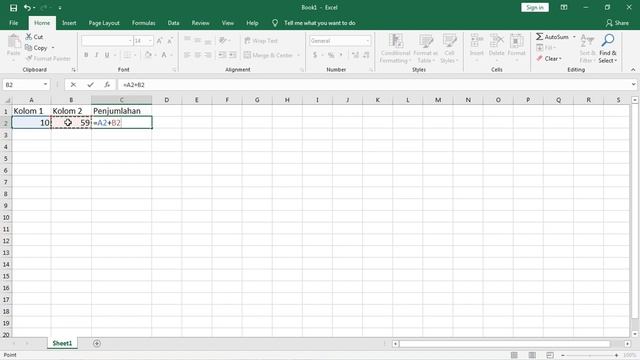Click the Increase Indent icon

pyautogui.click(x=233, y=55)
